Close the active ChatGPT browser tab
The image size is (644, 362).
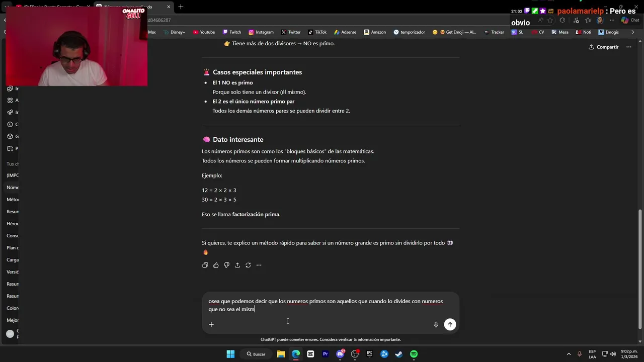pyautogui.click(x=169, y=7)
